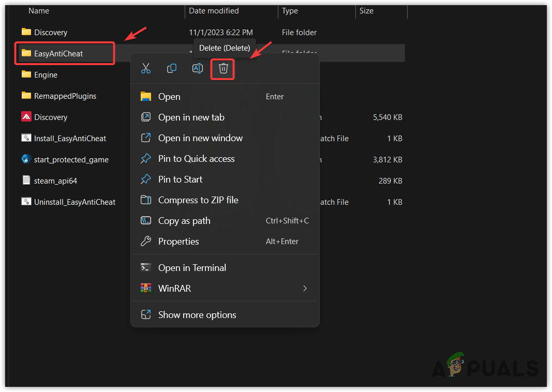Select Pin to Start
Screen dimensions: 552x392
click(x=225, y=179)
